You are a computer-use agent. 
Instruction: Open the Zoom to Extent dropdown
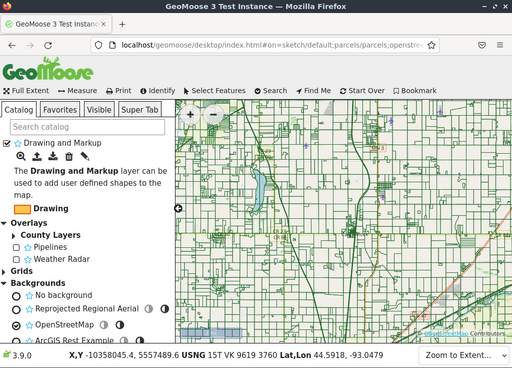coord(464,355)
